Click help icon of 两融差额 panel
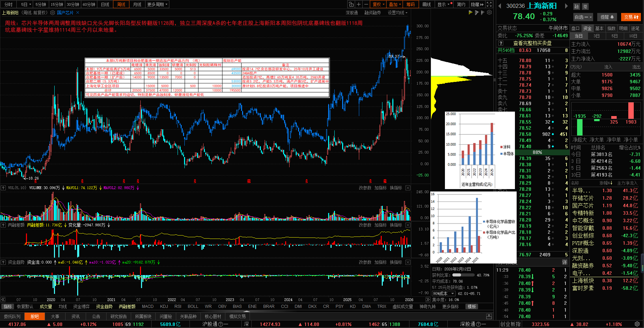Viewport: 644px width, 328px height. click(3, 225)
